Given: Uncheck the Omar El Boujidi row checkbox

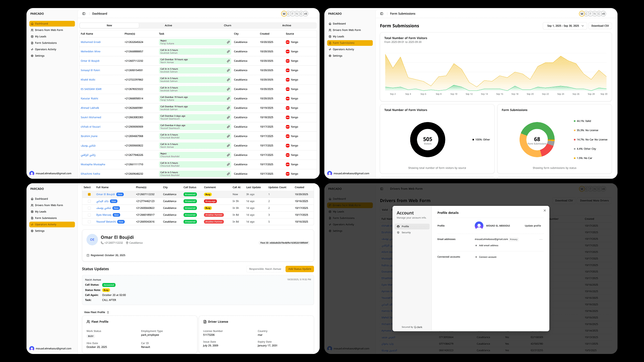Looking at the screenshot, I should (89, 194).
